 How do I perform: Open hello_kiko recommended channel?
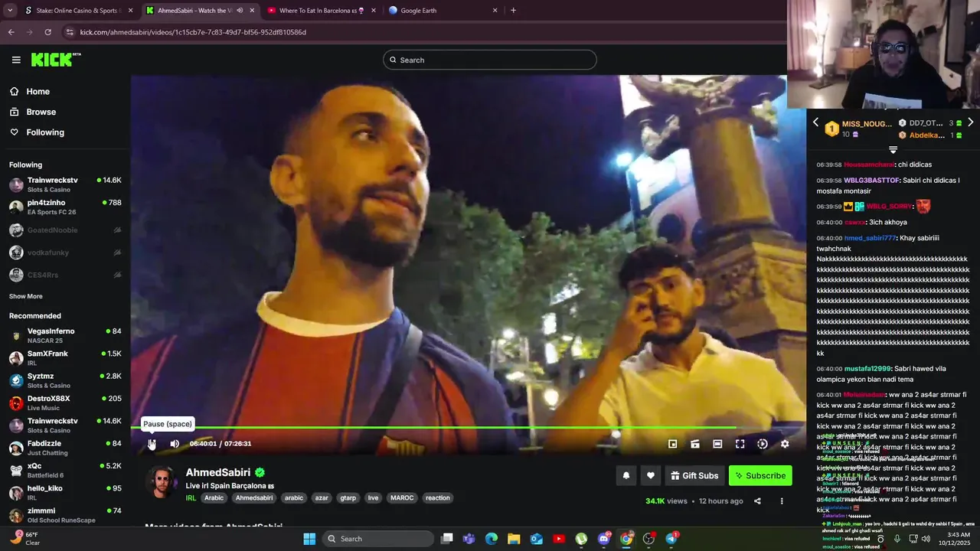click(x=65, y=492)
